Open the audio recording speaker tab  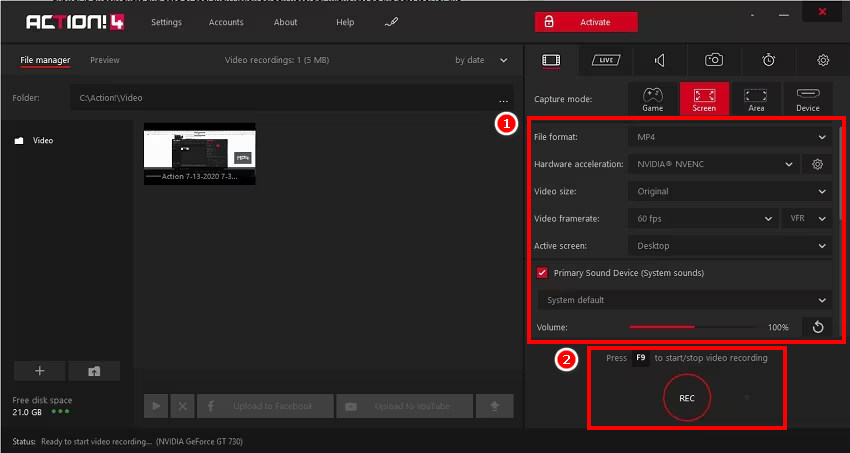pyautogui.click(x=660, y=60)
